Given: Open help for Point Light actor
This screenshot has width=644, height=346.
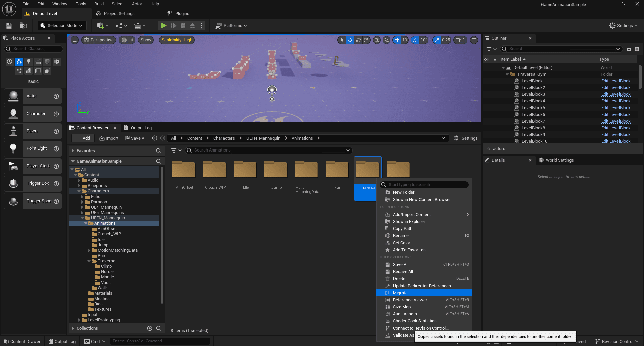Looking at the screenshot, I should (56, 149).
